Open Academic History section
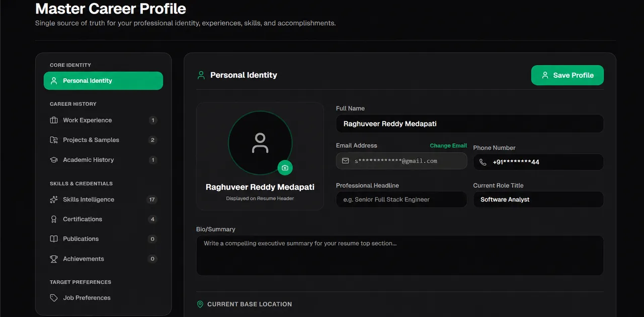 pyautogui.click(x=103, y=160)
